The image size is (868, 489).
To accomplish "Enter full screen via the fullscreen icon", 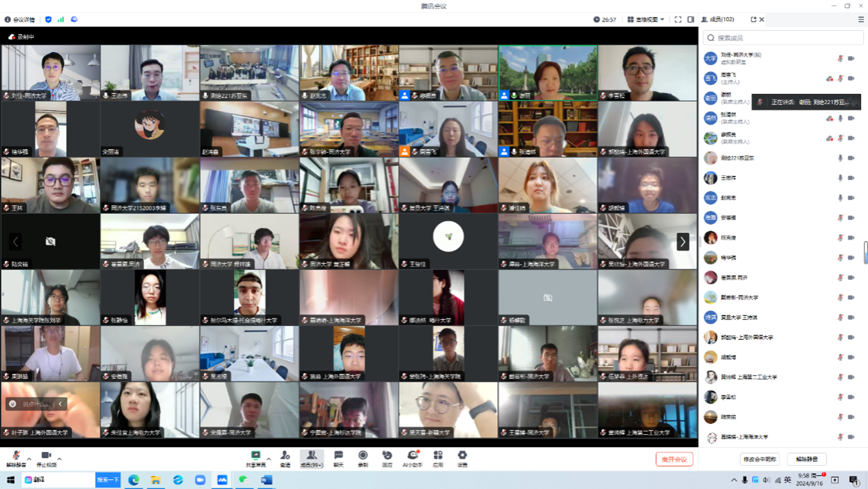I will click(x=678, y=19).
